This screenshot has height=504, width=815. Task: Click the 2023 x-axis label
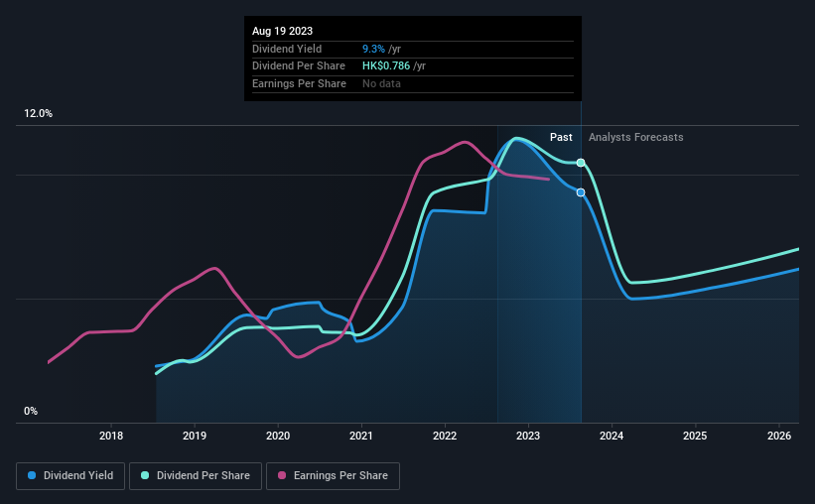[x=528, y=436]
